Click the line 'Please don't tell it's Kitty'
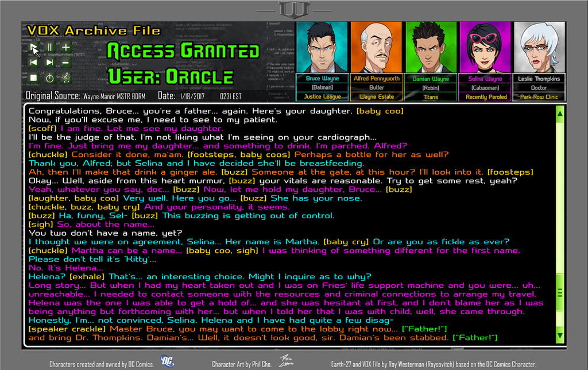 [92, 259]
